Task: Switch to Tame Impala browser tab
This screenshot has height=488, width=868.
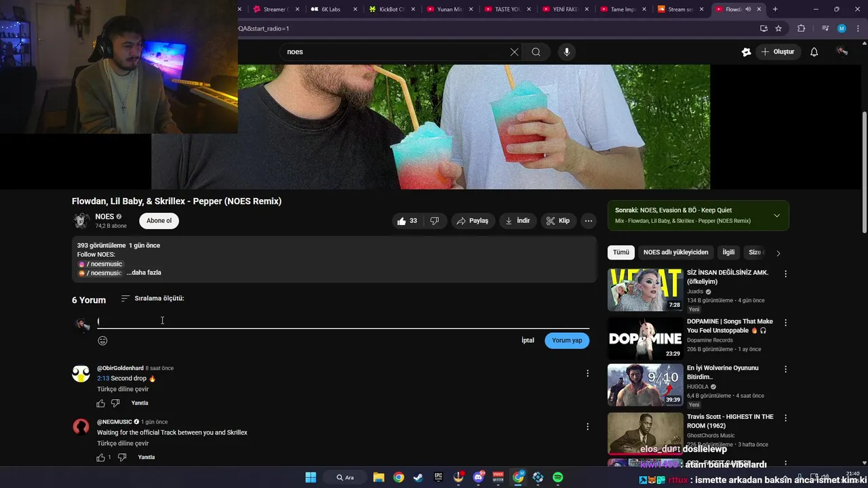Action: (x=623, y=9)
